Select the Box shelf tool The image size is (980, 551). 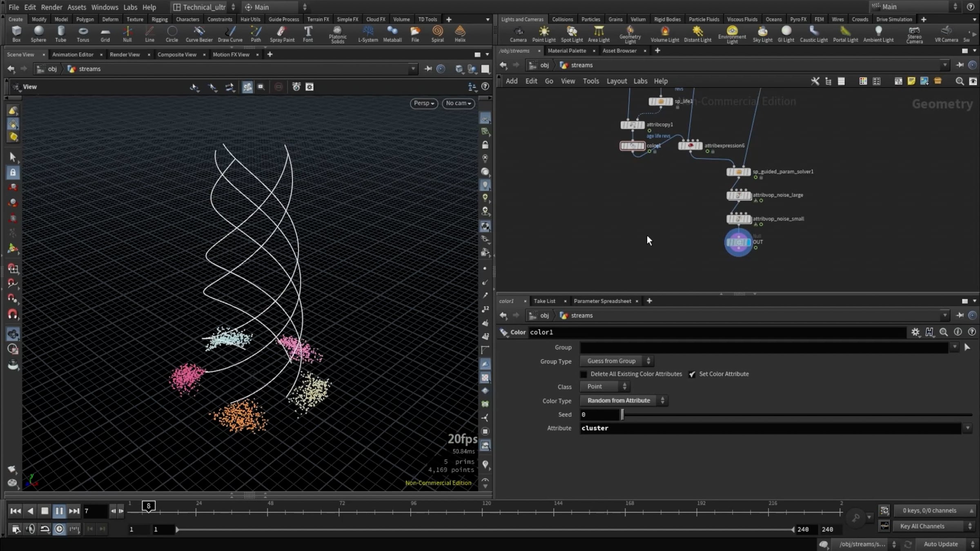click(16, 34)
